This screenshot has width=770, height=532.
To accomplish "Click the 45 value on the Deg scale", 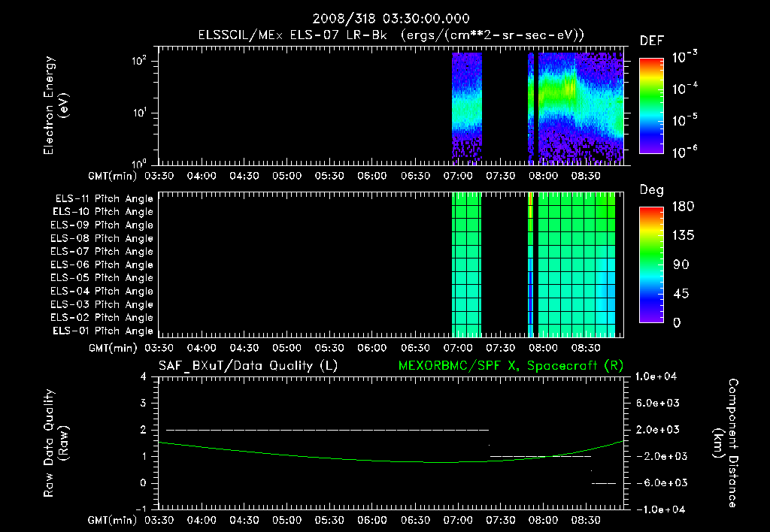I will tap(681, 294).
